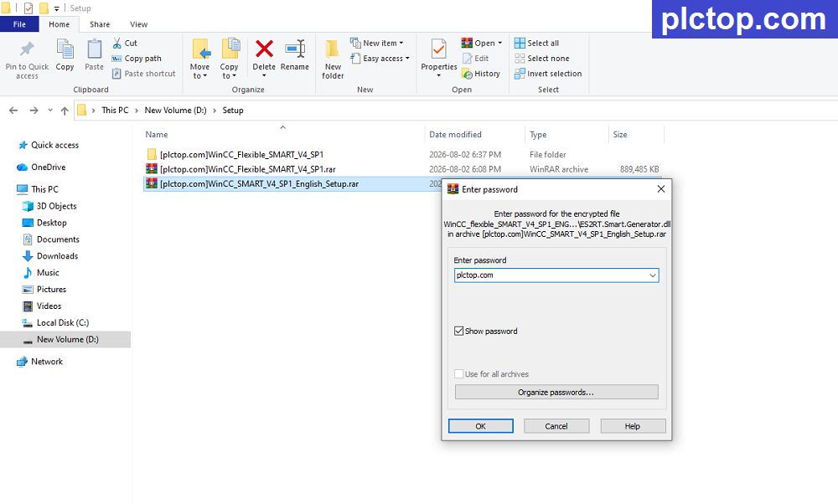Select Videos in the navigation pane
Viewport: 838px width, 504px height.
pyautogui.click(x=42, y=306)
